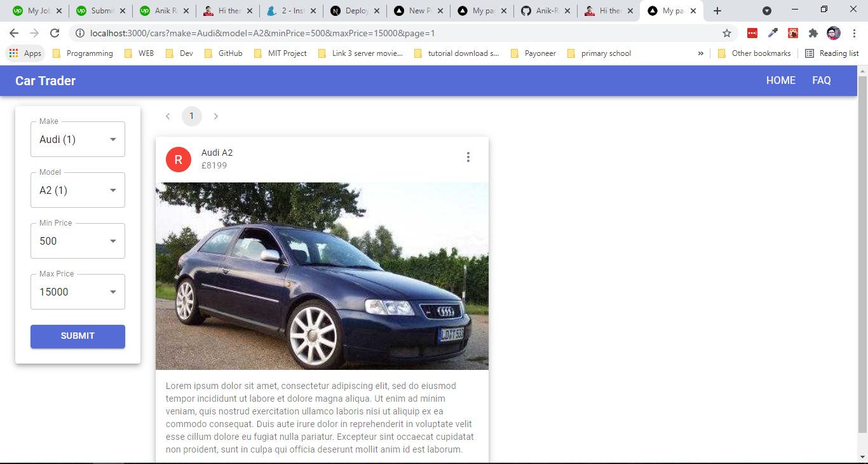Image resolution: width=868 pixels, height=464 pixels.
Task: Click the browser forward arrow
Action: tap(34, 33)
